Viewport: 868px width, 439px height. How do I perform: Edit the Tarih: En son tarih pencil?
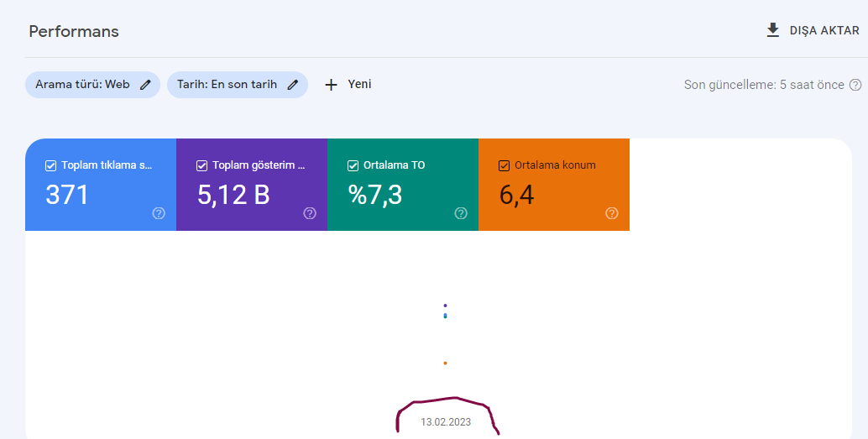coord(293,85)
